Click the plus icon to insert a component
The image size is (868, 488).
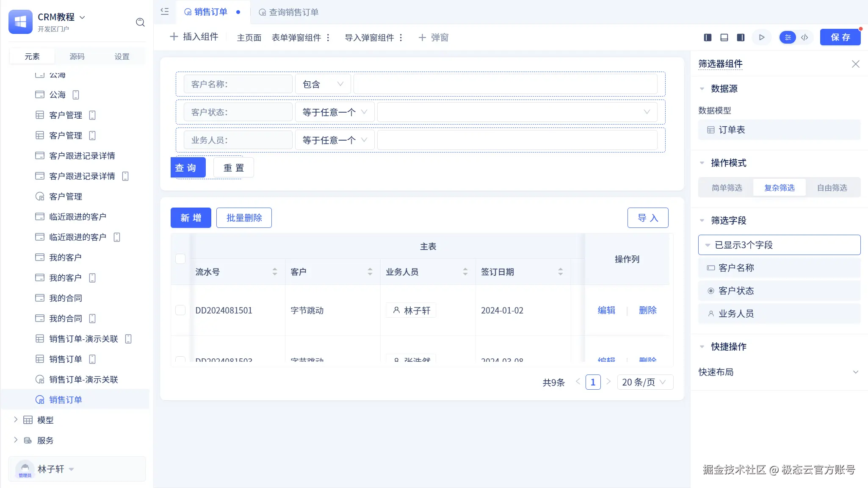pos(174,37)
